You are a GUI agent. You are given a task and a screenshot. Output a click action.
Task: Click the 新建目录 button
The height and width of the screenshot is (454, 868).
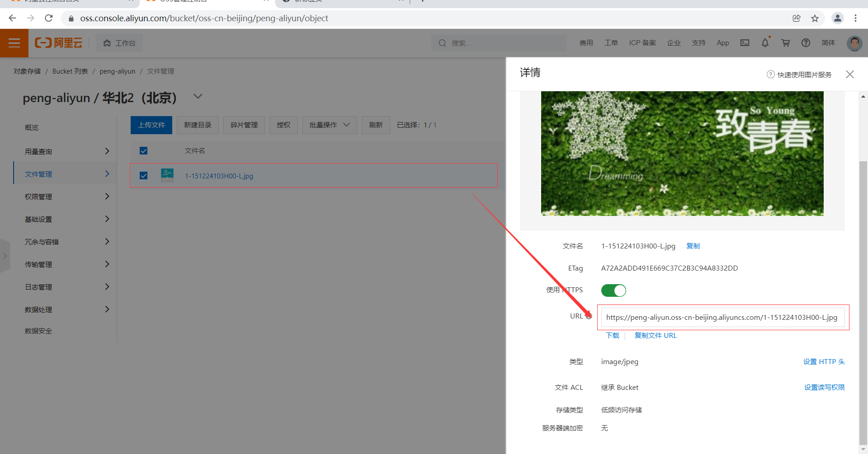pos(198,125)
